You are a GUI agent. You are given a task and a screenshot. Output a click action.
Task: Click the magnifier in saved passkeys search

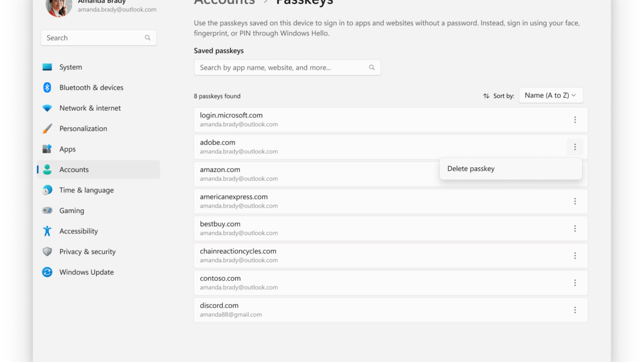pos(371,68)
